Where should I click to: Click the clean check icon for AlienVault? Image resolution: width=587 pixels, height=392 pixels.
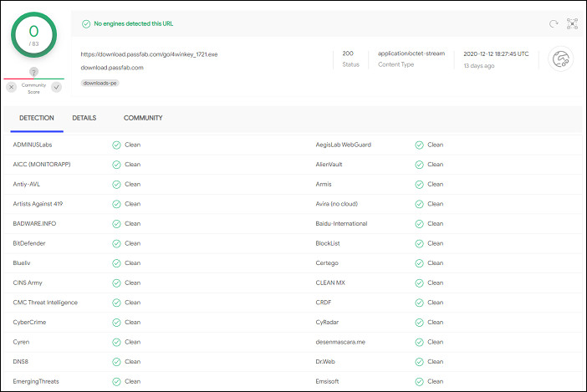[419, 165]
